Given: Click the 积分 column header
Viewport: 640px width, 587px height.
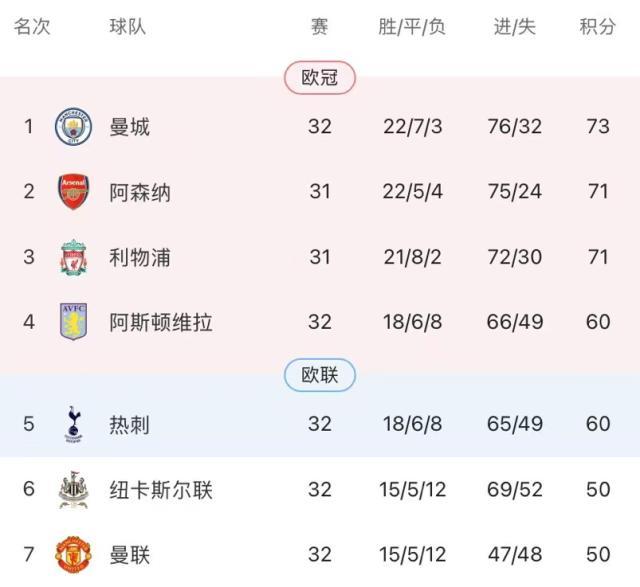Looking at the screenshot, I should [x=598, y=27].
